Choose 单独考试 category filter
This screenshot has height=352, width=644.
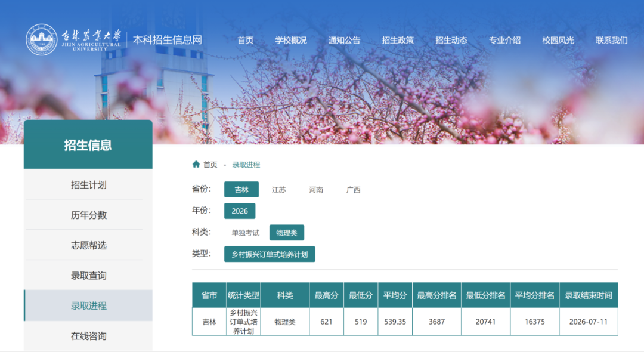pos(245,233)
